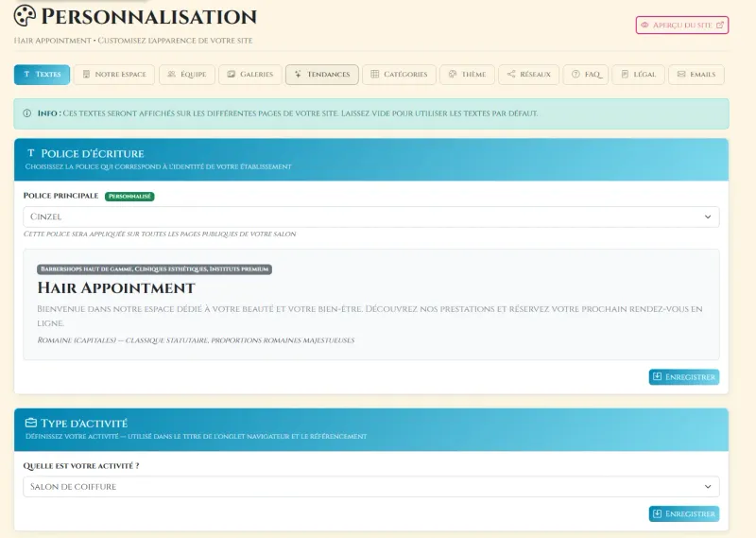Image resolution: width=756 pixels, height=538 pixels.
Task: Switch to the Notre espace tab
Action: click(113, 74)
